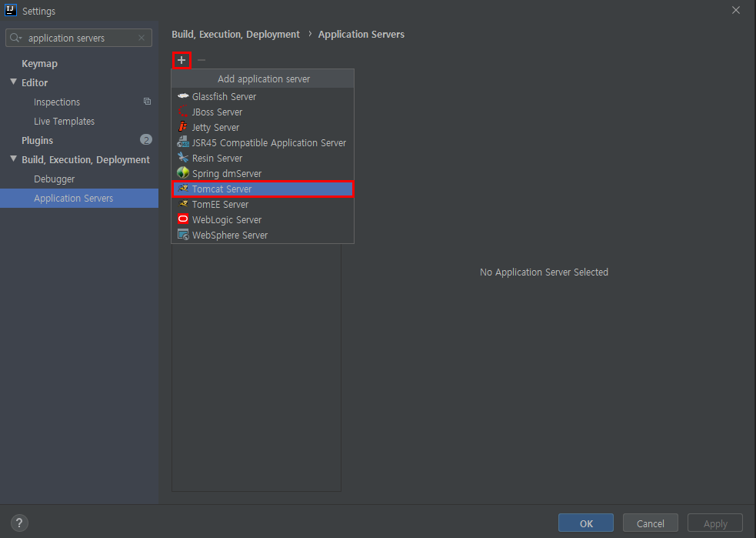Click the Resin Server icon
The width and height of the screenshot is (756, 538).
click(183, 158)
